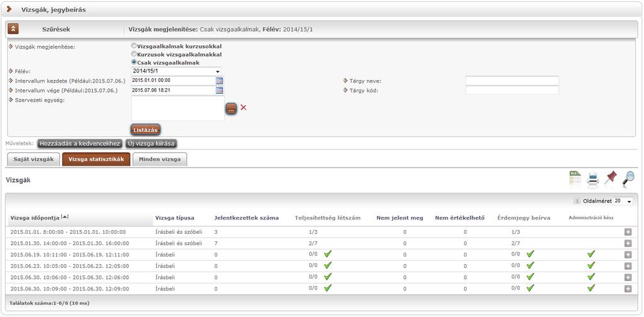Switch to Saját vizsgák tab
This screenshot has width=644, height=317.
34,159
